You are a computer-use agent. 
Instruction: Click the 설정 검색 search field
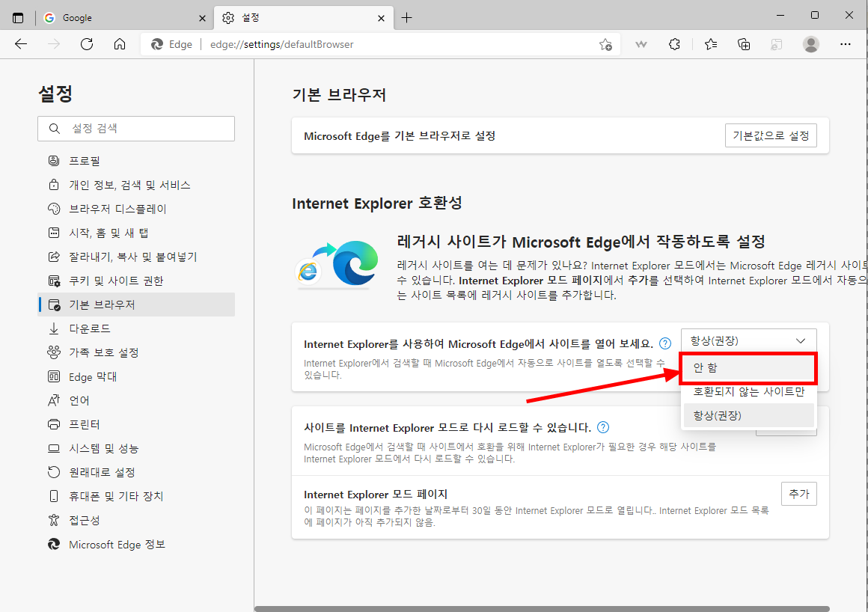[136, 129]
